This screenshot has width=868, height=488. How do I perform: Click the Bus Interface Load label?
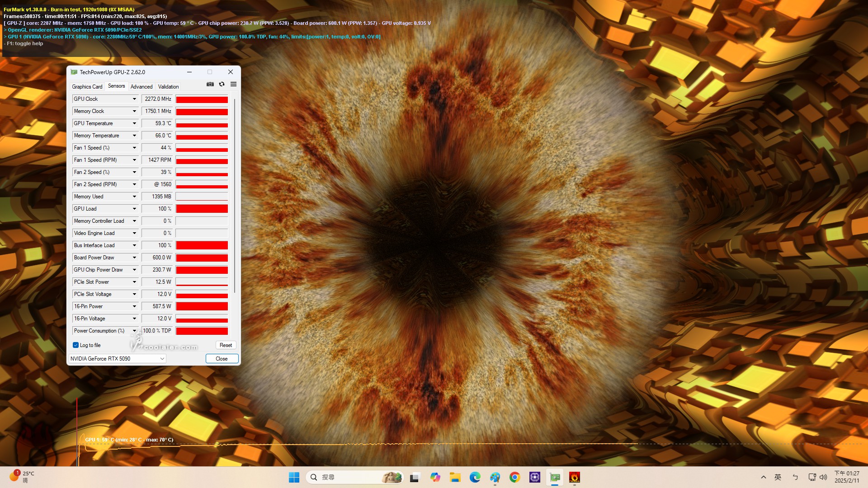tap(94, 245)
